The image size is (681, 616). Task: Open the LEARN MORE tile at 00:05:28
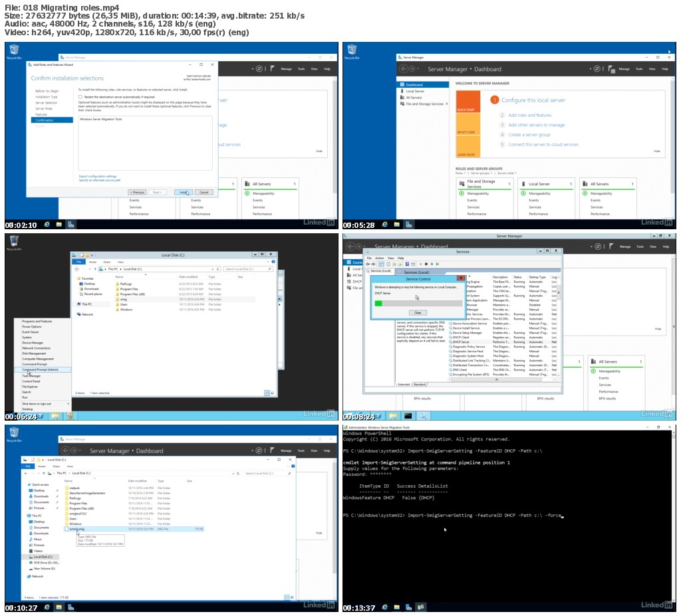pyautogui.click(x=468, y=147)
